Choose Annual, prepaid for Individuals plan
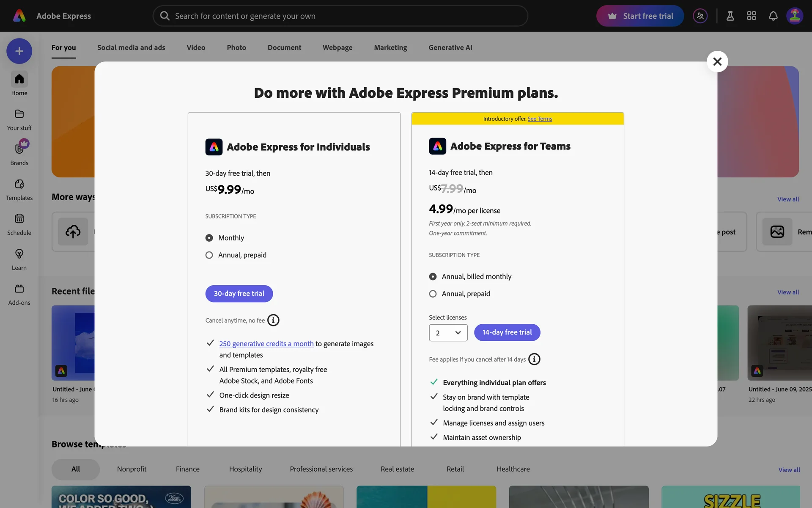This screenshot has width=812, height=508. [x=209, y=255]
